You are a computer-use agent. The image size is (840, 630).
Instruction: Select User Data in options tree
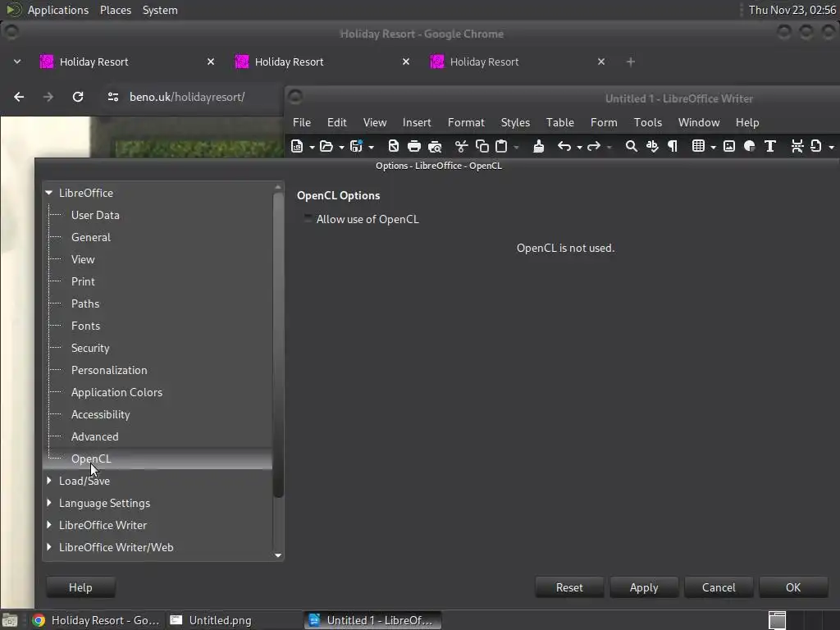click(x=95, y=215)
